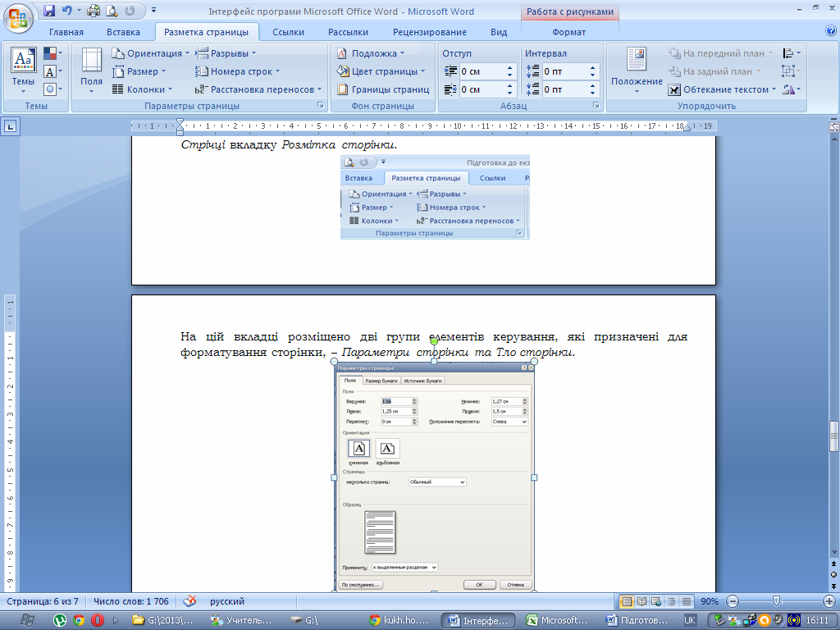This screenshot has width=840, height=630.
Task: Go to the Рассылки tab
Action: pos(348,32)
